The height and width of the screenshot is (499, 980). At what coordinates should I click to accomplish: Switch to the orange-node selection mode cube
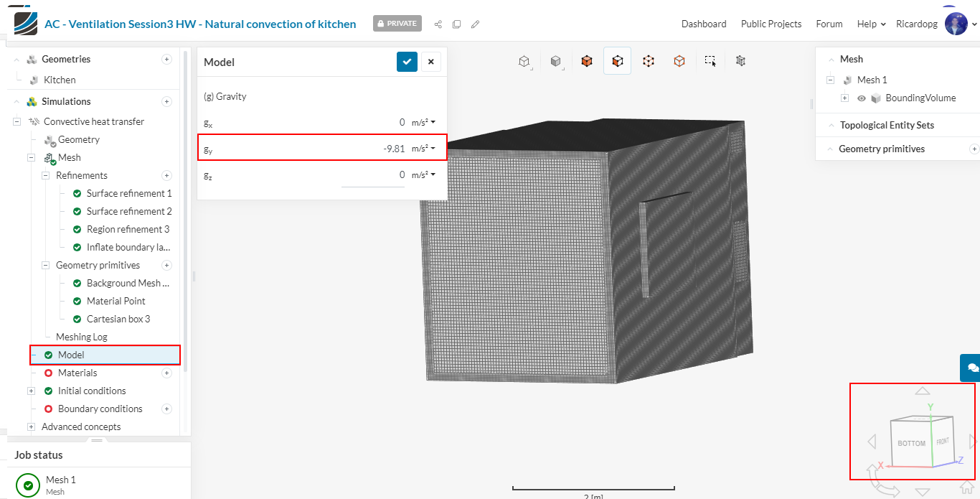pyautogui.click(x=679, y=62)
